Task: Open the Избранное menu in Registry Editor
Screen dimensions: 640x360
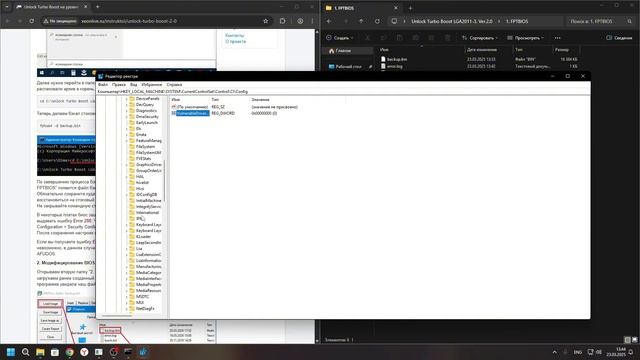Action: (x=152, y=84)
